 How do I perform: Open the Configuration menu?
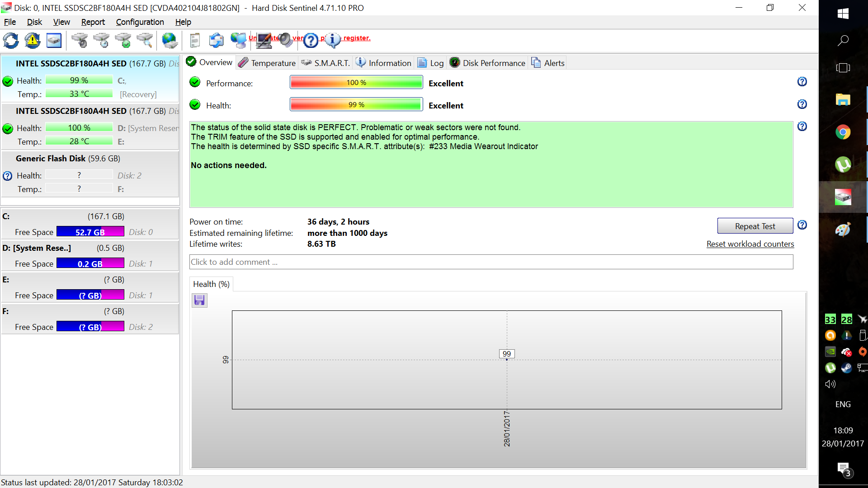140,22
